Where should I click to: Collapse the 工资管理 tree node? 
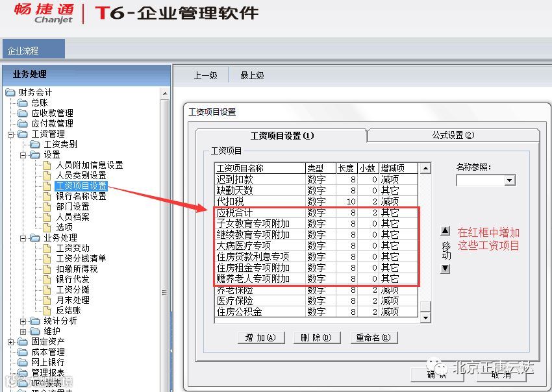coord(10,134)
